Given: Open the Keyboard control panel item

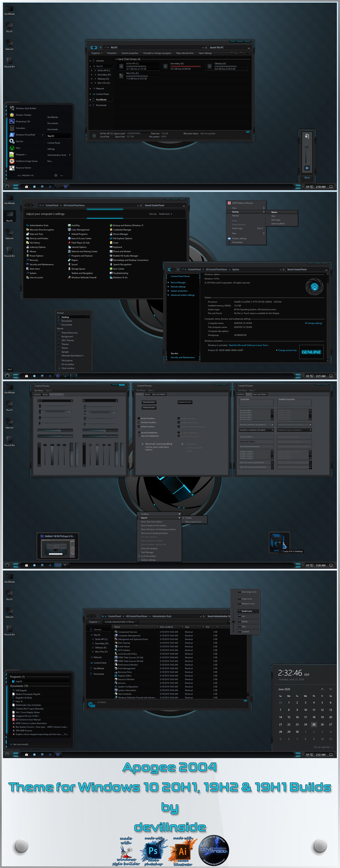Looking at the screenshot, I should pos(116,247).
